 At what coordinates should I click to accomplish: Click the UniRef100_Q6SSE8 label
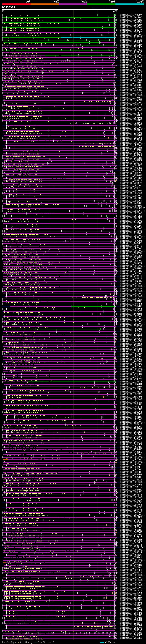pos(131,638)
